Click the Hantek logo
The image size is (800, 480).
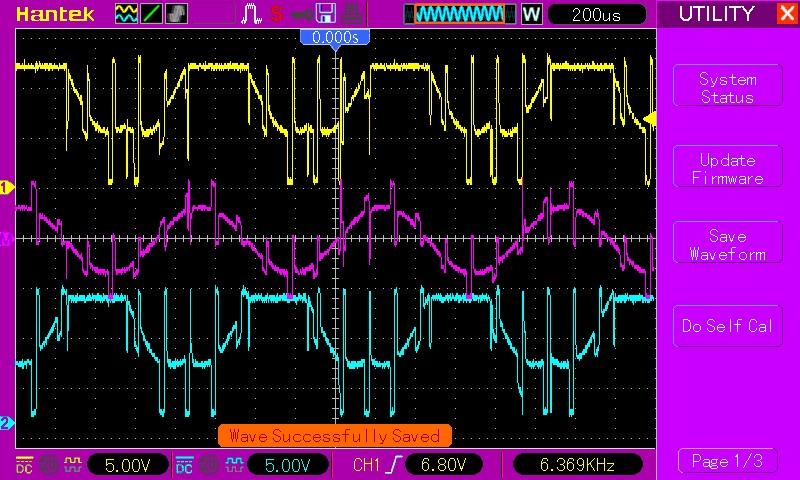(x=55, y=14)
